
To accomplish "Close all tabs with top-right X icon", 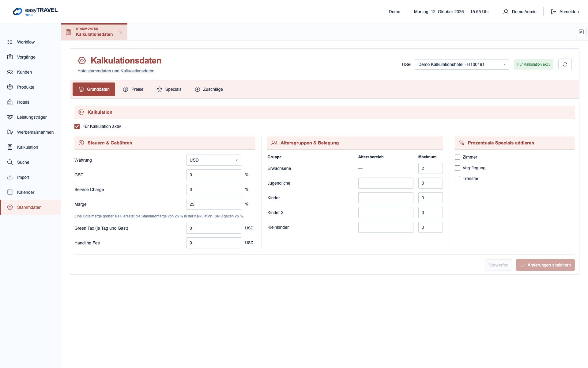I will (581, 32).
